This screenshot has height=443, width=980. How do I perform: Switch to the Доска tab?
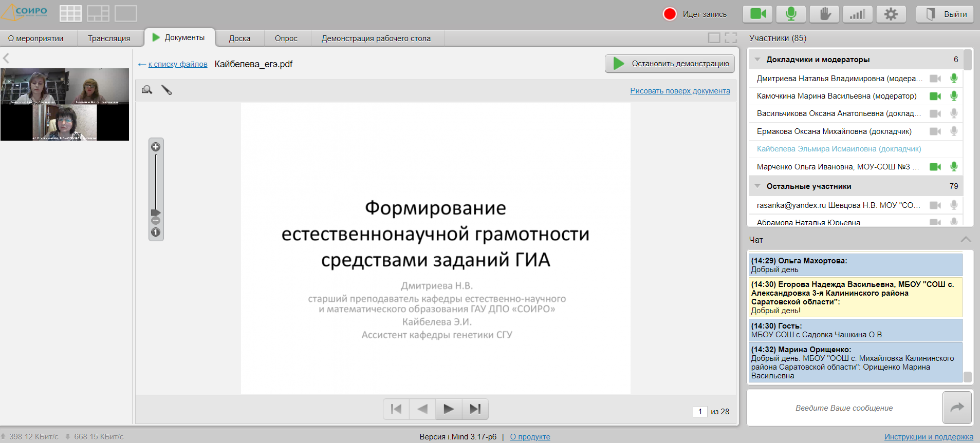click(x=239, y=38)
